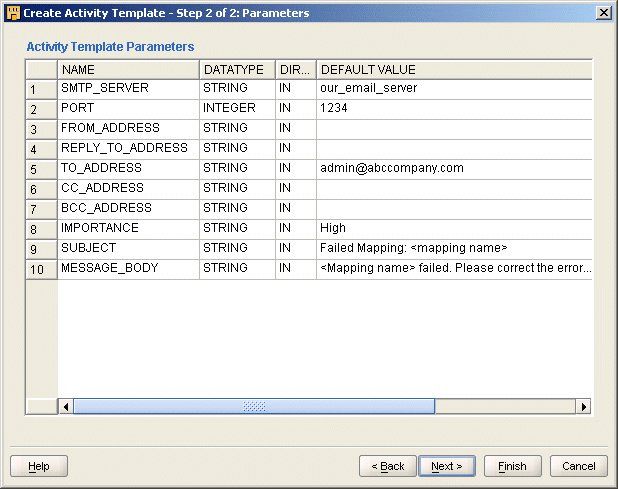The width and height of the screenshot is (618, 489).
Task: Select the FROM_ADDRESS name cell
Action: [128, 129]
